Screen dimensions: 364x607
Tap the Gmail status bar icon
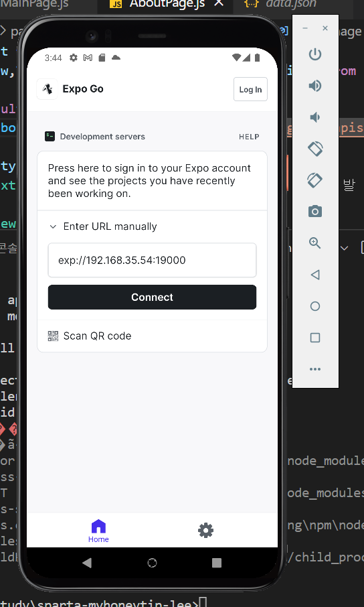[88, 58]
